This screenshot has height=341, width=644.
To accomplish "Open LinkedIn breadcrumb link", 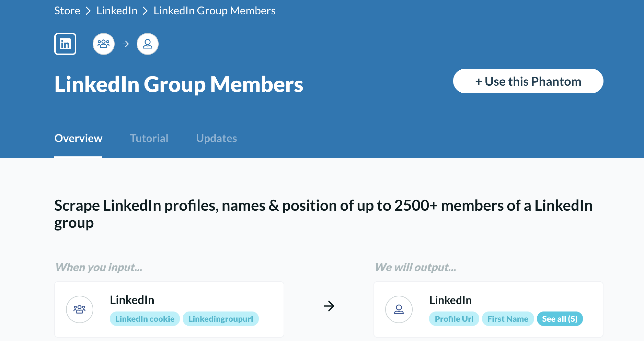I will tap(117, 11).
